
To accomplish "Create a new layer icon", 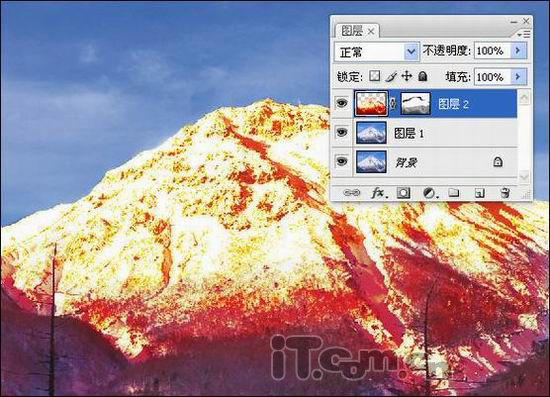I will tap(479, 193).
